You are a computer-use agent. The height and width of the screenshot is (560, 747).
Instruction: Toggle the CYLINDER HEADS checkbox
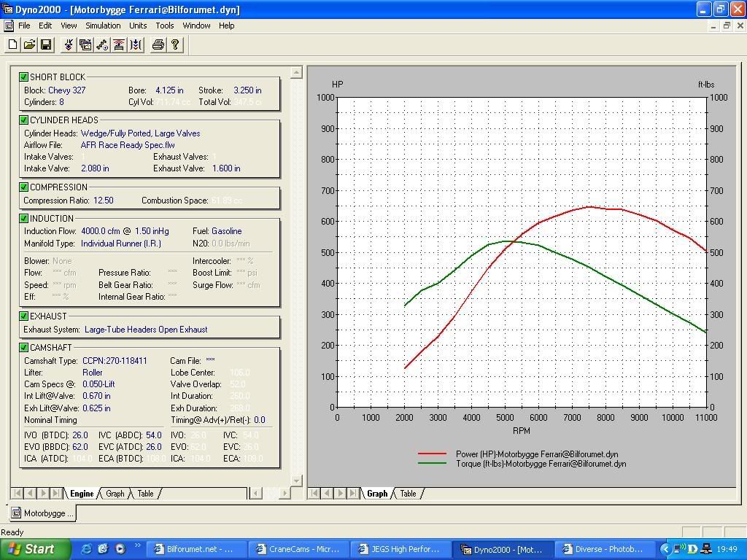click(x=24, y=120)
